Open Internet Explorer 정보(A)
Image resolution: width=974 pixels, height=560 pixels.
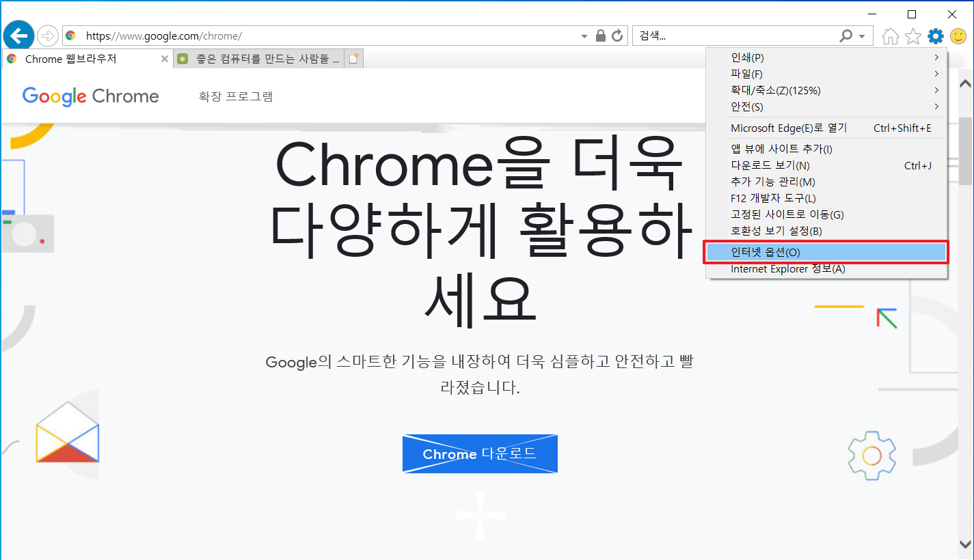coord(826,269)
